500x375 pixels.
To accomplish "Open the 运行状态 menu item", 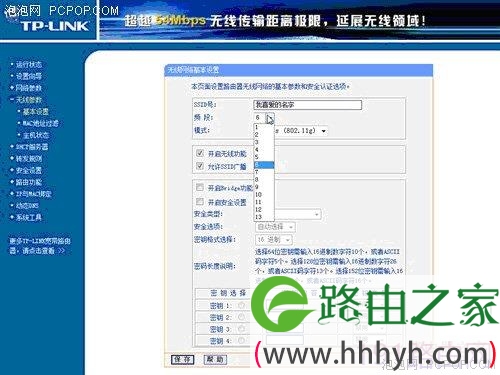I will tap(29, 64).
